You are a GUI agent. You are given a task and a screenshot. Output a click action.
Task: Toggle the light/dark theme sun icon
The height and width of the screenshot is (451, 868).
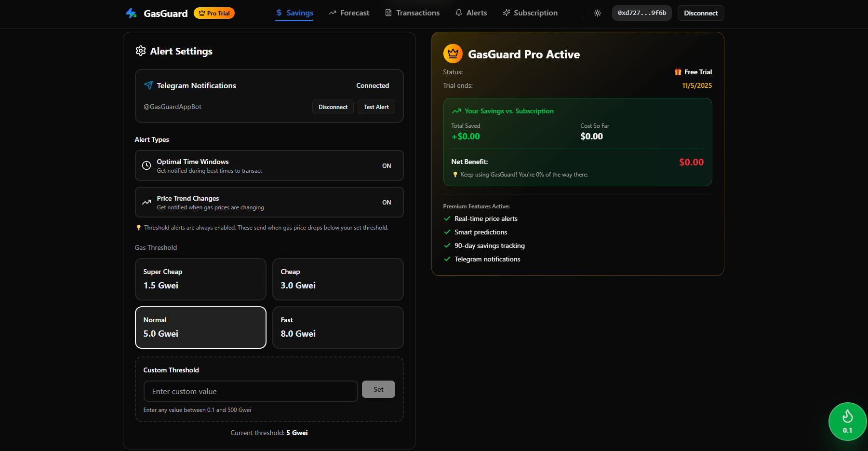[x=598, y=13]
